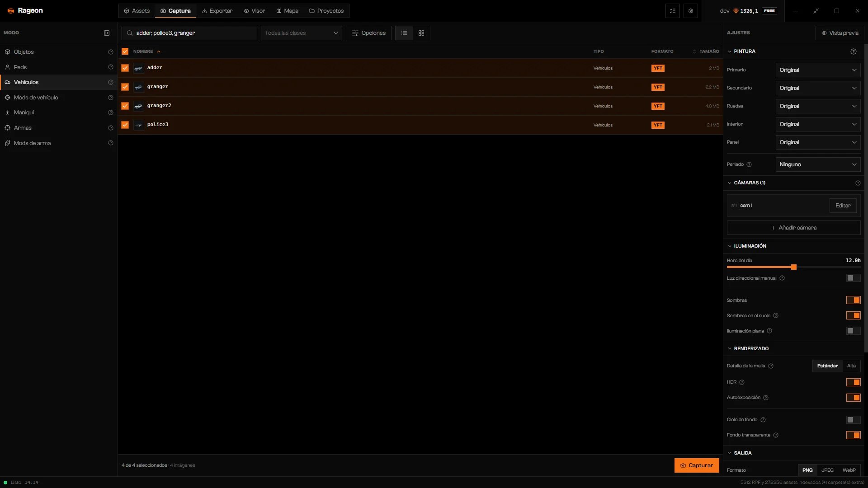Click the info icon beside Fondo transparente
Image resolution: width=868 pixels, height=488 pixels.
click(x=776, y=435)
